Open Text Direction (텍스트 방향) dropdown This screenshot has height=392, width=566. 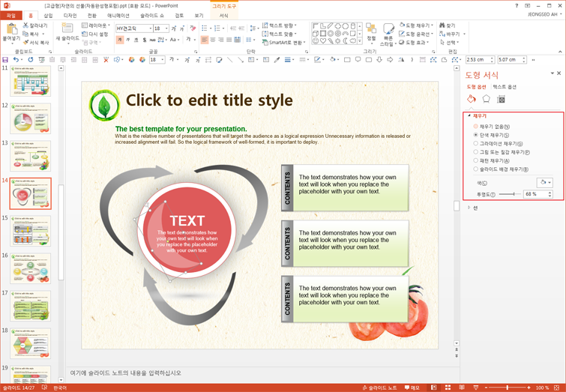[280, 25]
